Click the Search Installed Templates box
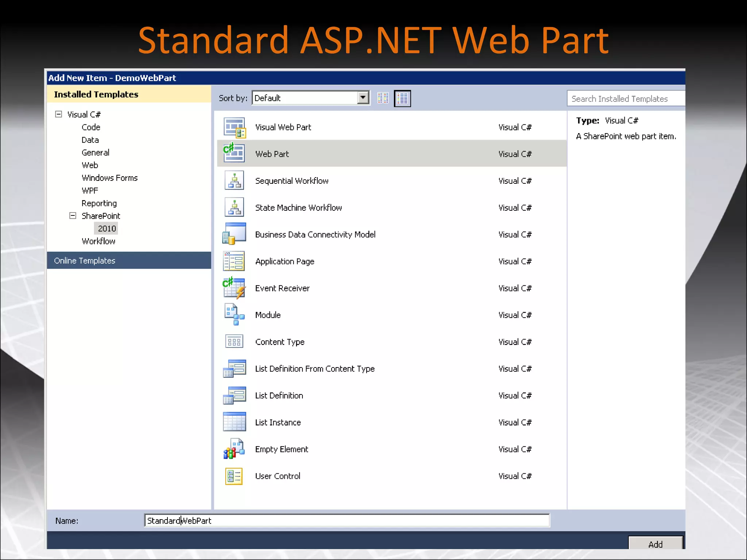 [626, 98]
